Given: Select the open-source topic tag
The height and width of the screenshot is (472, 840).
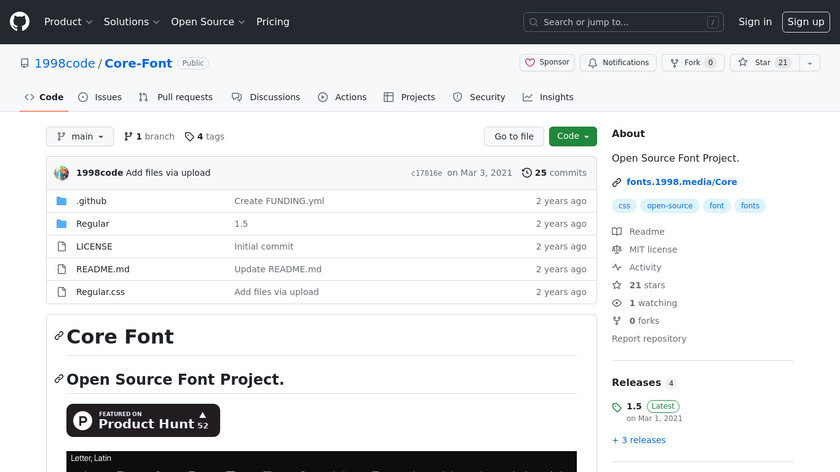Looking at the screenshot, I should 669,206.
